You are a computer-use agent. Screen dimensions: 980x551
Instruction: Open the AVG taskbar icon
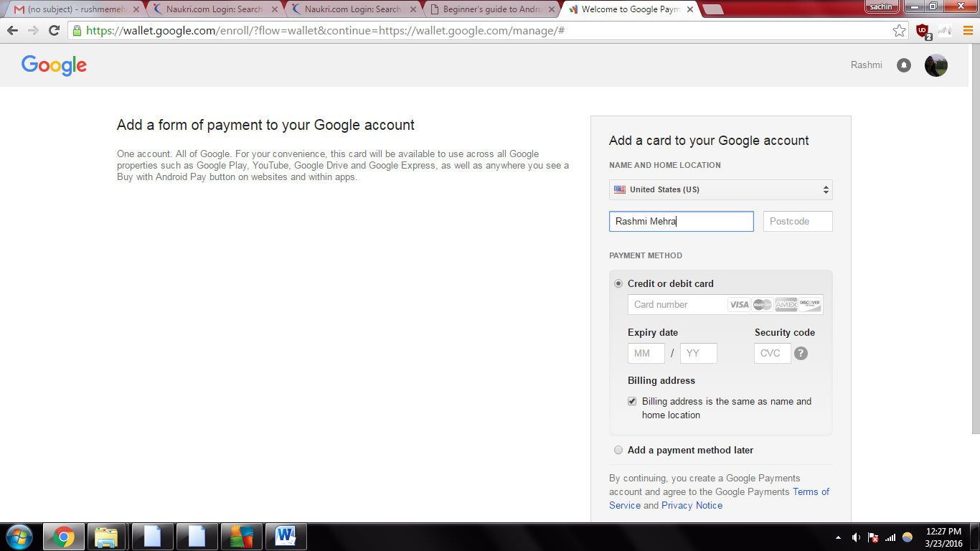point(242,537)
